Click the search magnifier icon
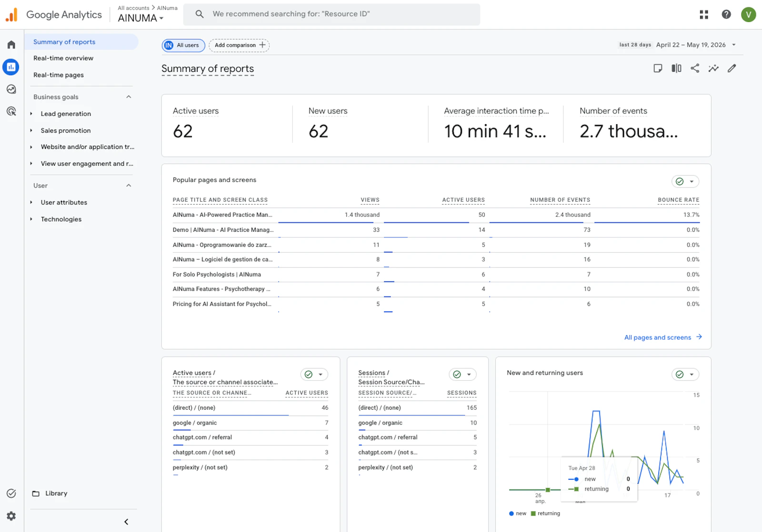 tap(200, 14)
